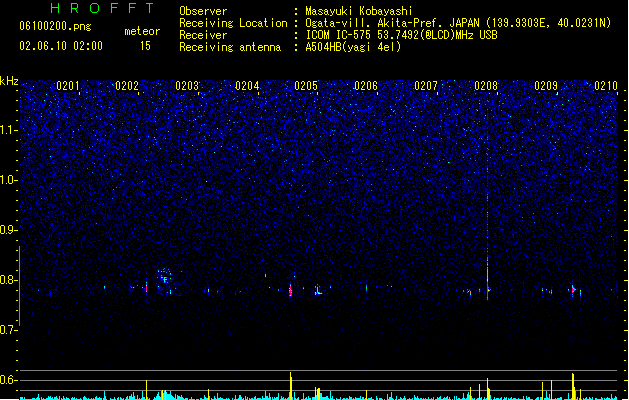629x400 pixels.
Task: Click the date stamp 02.06.10 02:00
Action: click(61, 46)
